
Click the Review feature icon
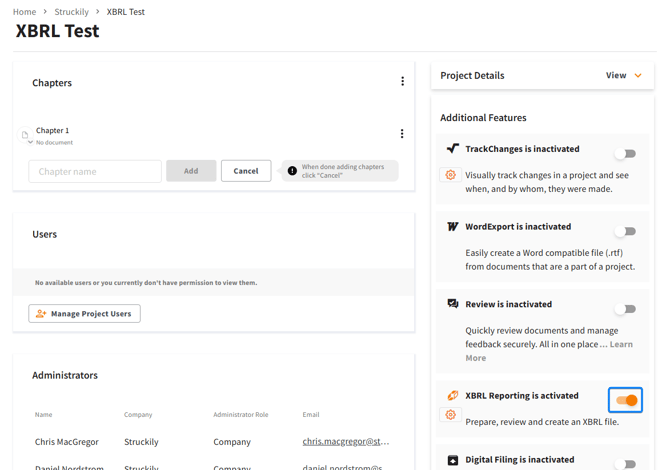click(x=452, y=304)
